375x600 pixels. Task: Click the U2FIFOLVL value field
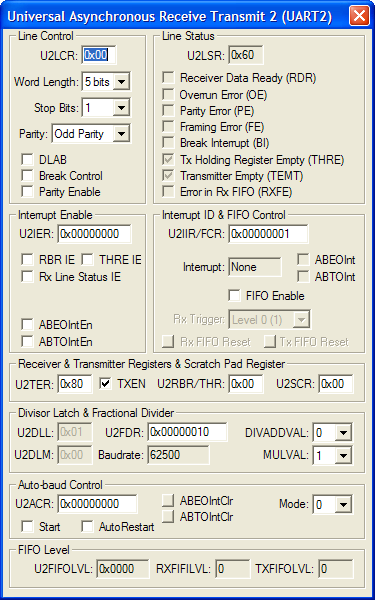tap(123, 569)
